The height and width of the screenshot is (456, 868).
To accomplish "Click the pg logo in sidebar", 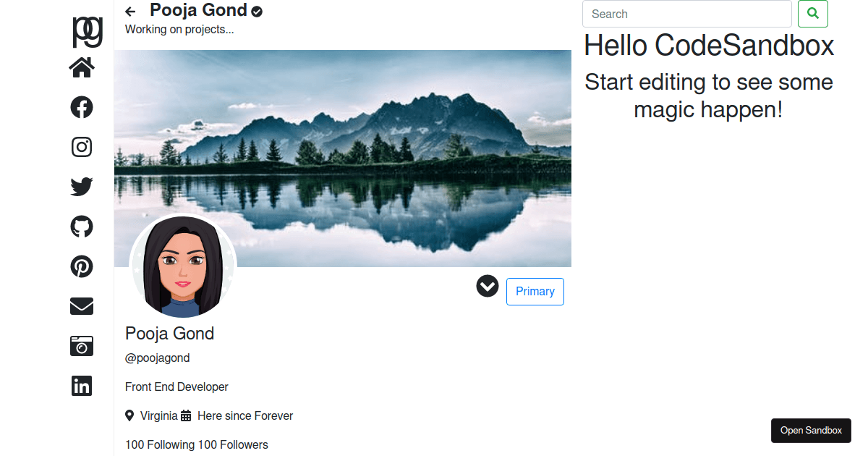I will 88,30.
